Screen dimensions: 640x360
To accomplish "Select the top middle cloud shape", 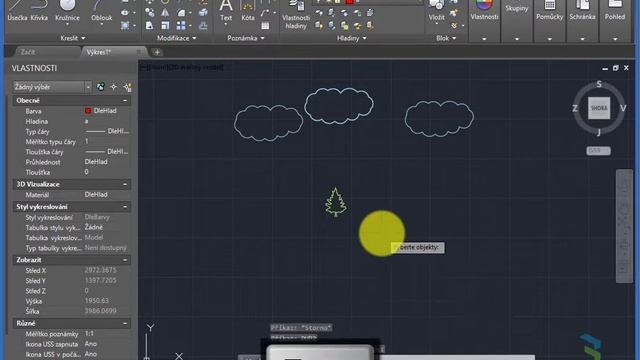I will click(339, 106).
